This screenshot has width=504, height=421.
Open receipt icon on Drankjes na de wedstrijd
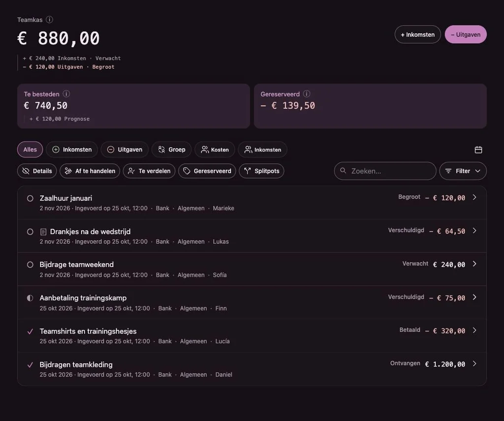click(43, 232)
